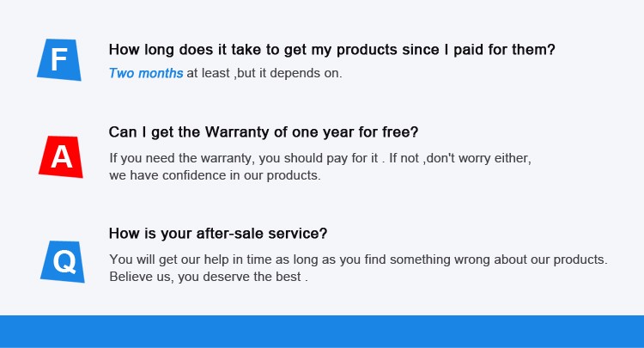Select the "Believe us, you deserve the best" line
Viewport: 644px width, 348px height.
coord(209,277)
